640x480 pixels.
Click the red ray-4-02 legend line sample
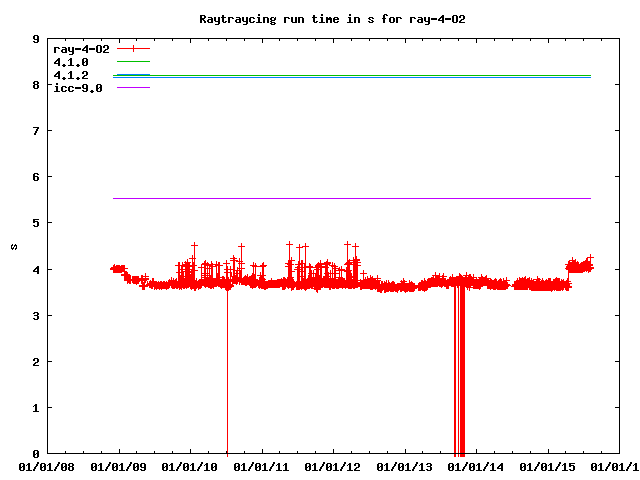(133, 48)
